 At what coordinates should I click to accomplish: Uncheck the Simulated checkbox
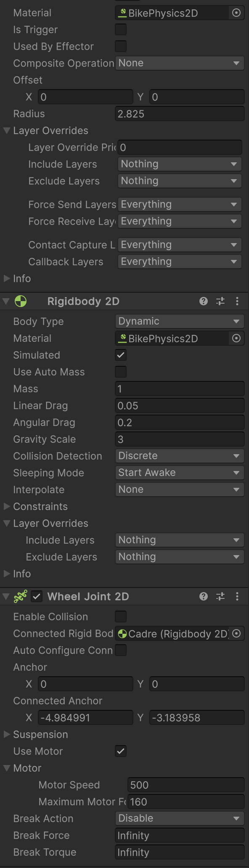pyautogui.click(x=121, y=355)
